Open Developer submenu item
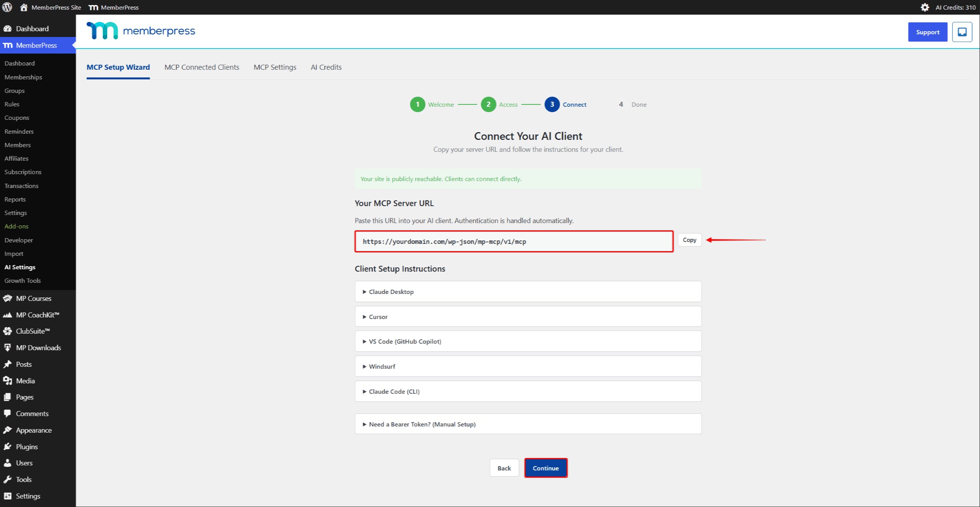 (18, 240)
